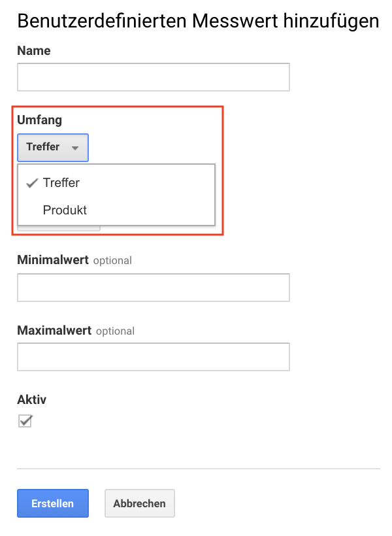Focus the Maximalwert input box
Image resolution: width=392 pixels, height=536 pixels.
coord(154,357)
